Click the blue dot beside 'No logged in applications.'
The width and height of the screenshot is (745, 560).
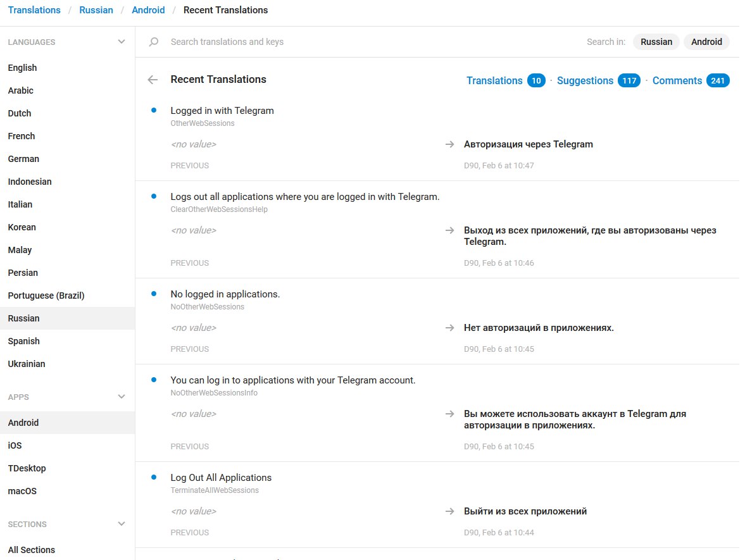click(x=154, y=294)
